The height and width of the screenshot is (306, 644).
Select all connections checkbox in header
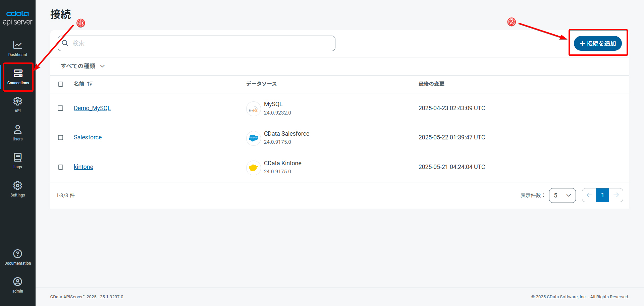[60, 84]
